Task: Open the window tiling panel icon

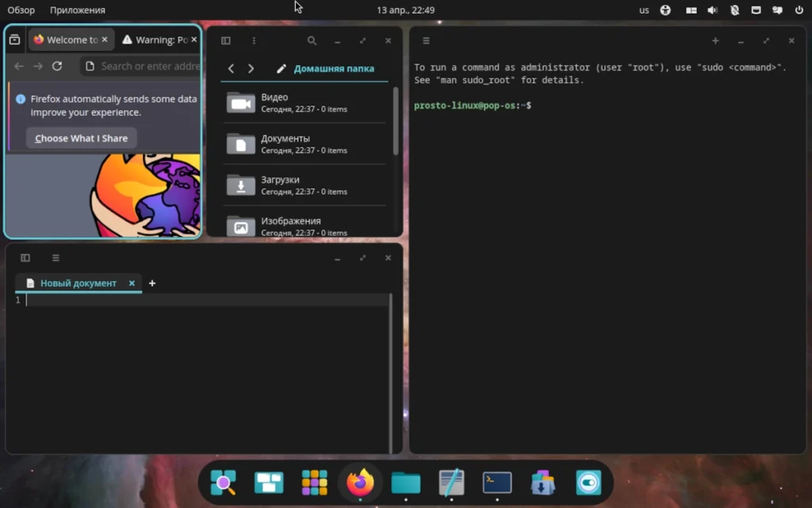Action: click(x=691, y=10)
